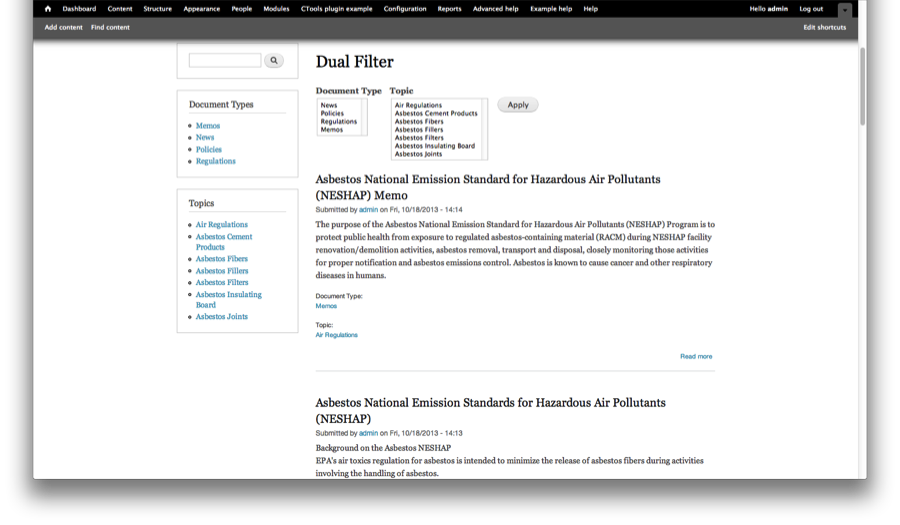Screen dimensions: 900x525
Task: Click admin author link dated 14:13
Action: (x=368, y=433)
